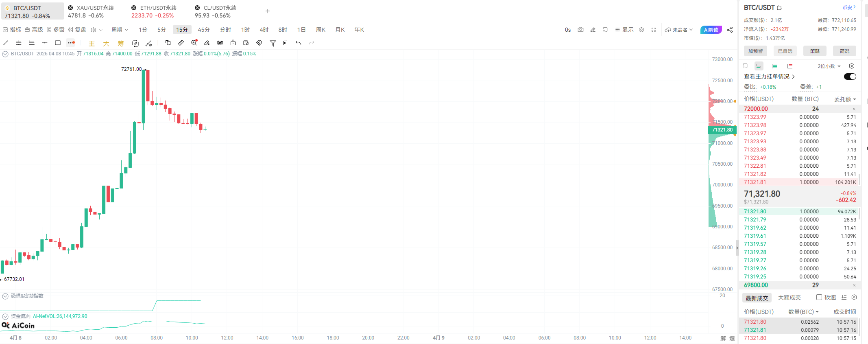
Task: Click the 71321.80 current price axis label
Action: click(x=722, y=130)
